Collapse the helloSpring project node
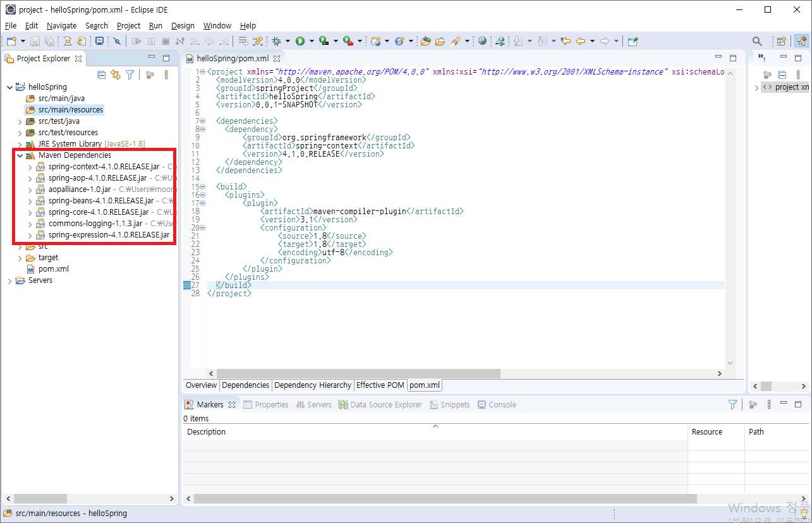Screen dimensions: 812x523 tap(9, 87)
